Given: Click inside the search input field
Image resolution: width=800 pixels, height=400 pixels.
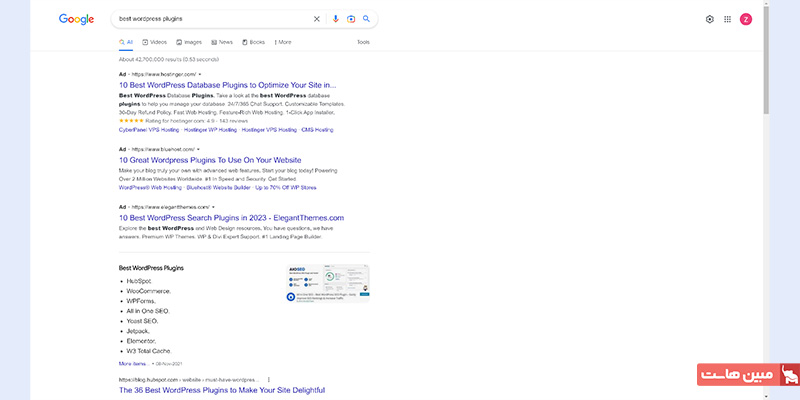Looking at the screenshot, I should click(210, 19).
